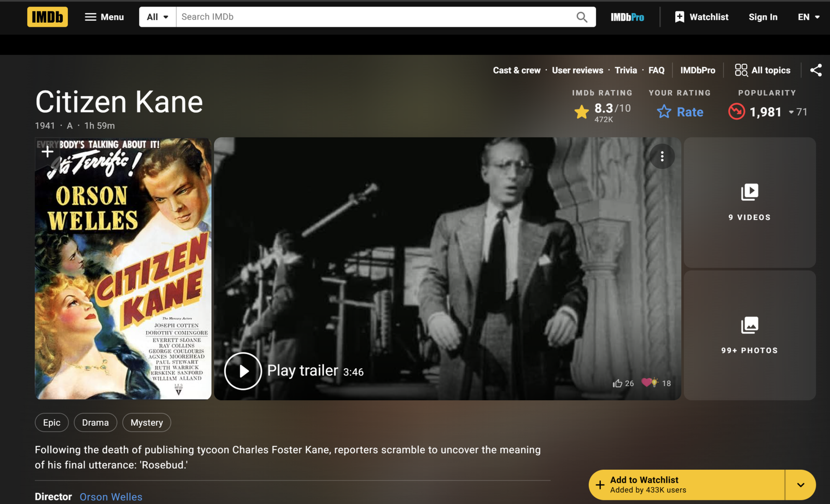830x504 pixels.
Task: Expand the EN language dropdown
Action: (808, 17)
